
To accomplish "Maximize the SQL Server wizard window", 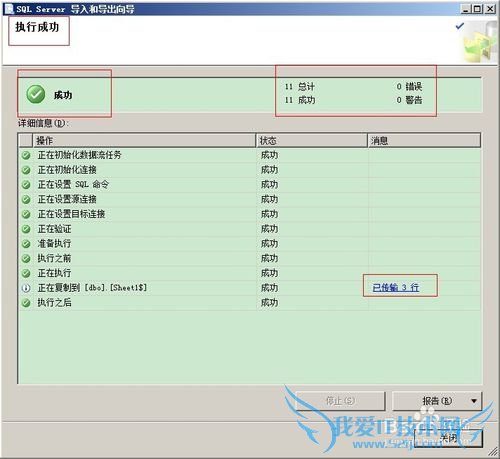I will tap(477, 9).
